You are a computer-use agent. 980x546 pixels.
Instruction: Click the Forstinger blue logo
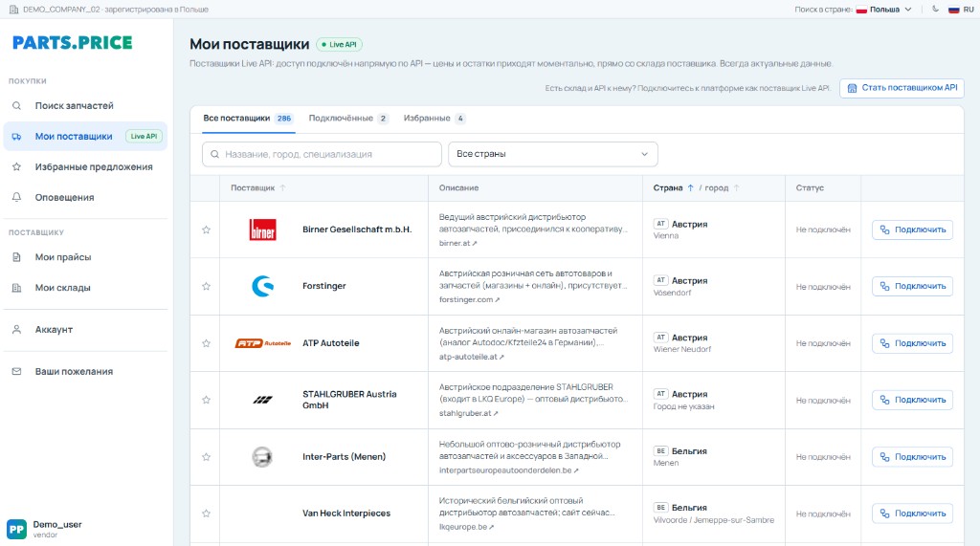pos(262,286)
